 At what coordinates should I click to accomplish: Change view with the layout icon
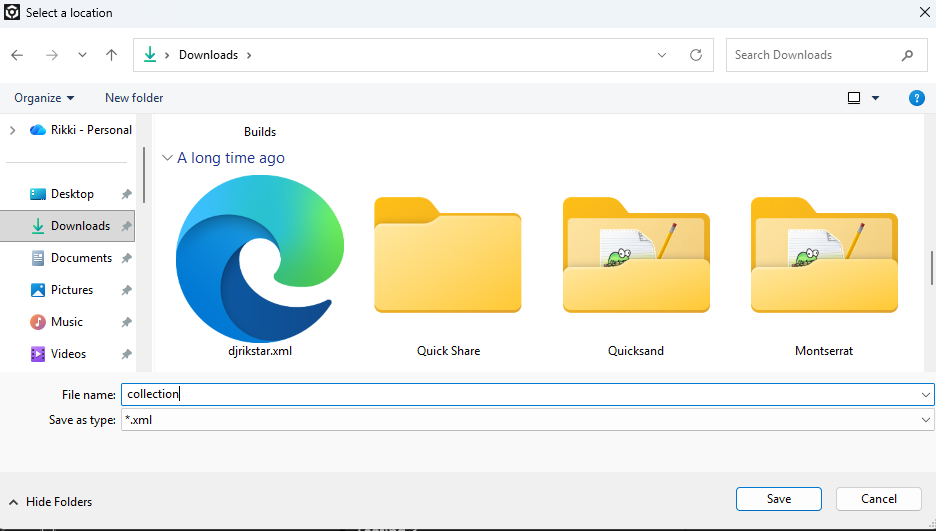pos(854,98)
